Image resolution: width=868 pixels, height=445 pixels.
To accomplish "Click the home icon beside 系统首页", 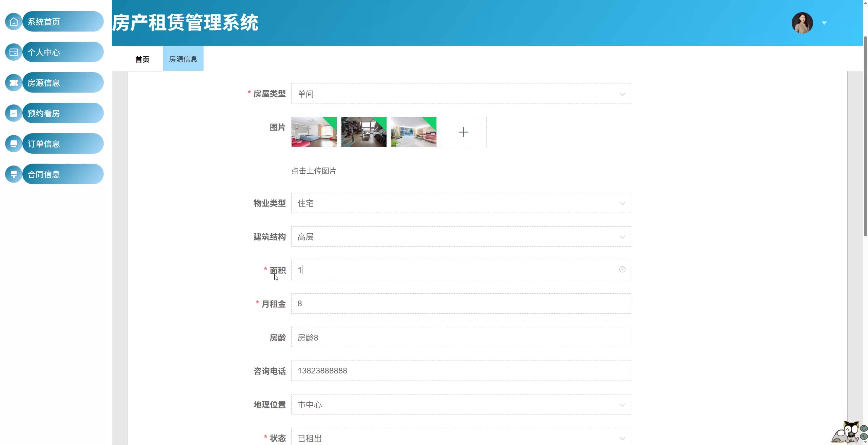I will (x=14, y=22).
